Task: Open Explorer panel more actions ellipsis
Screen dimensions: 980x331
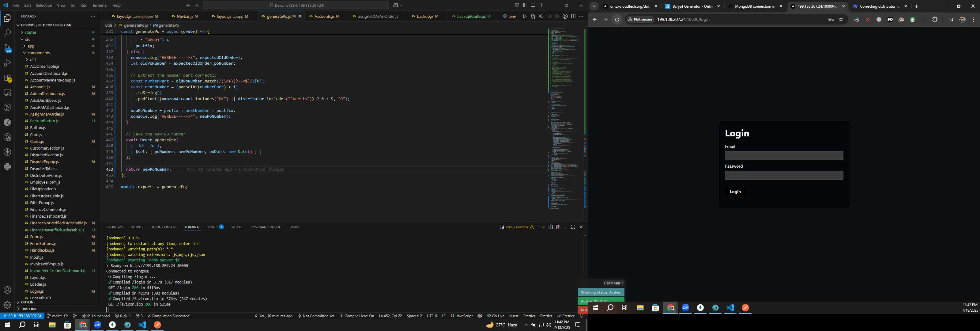Action: click(93, 16)
